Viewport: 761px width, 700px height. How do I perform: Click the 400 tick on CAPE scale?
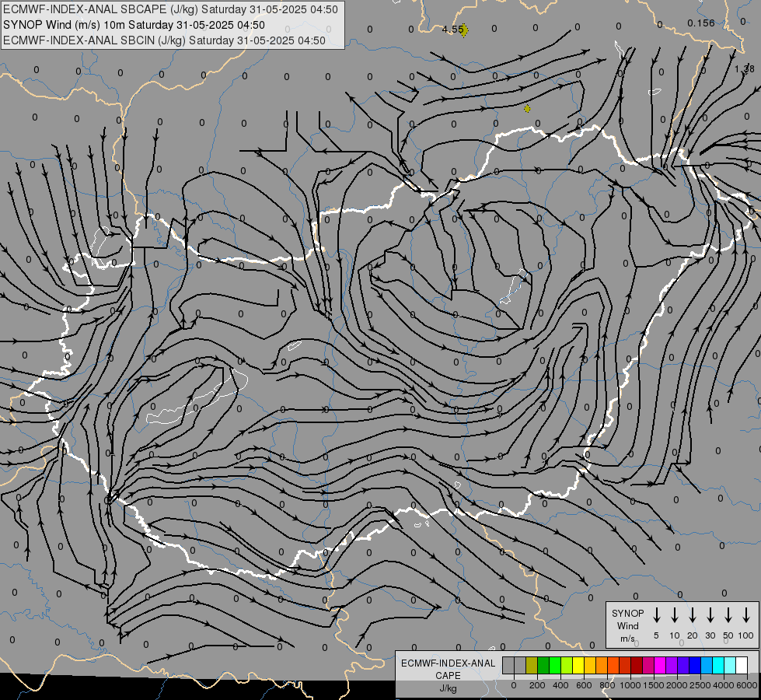(560, 685)
